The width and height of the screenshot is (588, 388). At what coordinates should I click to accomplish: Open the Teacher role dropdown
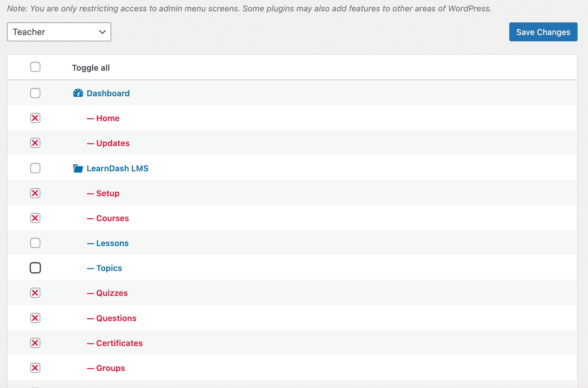click(59, 32)
